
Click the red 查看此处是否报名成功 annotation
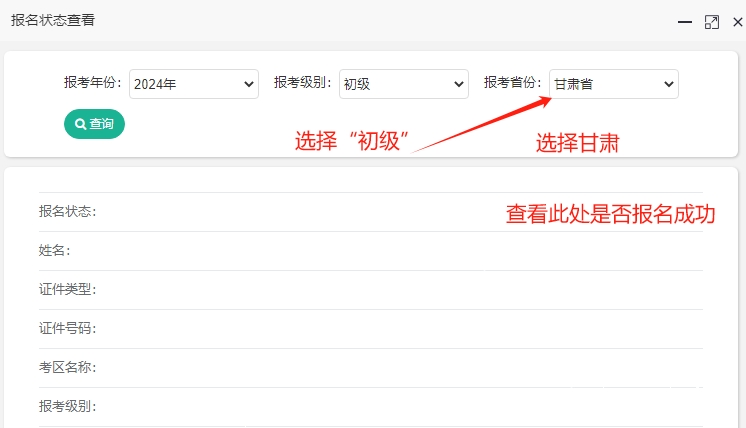pos(610,214)
